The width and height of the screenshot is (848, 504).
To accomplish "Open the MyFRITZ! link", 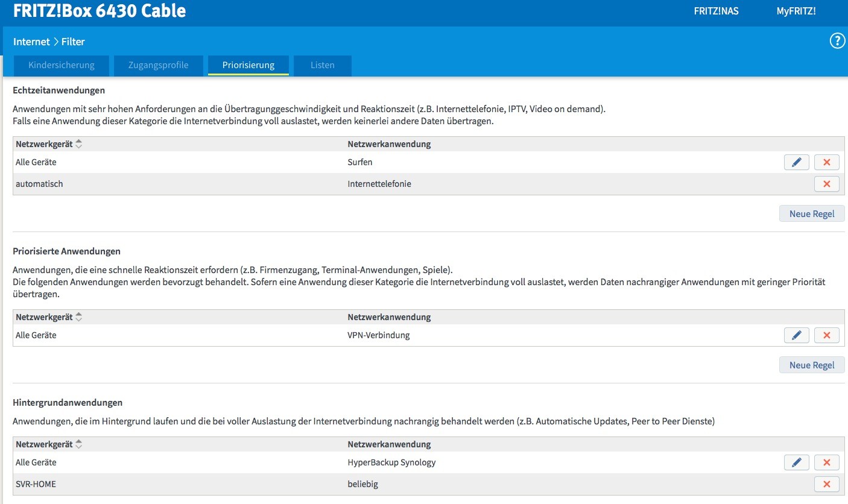I will [796, 11].
